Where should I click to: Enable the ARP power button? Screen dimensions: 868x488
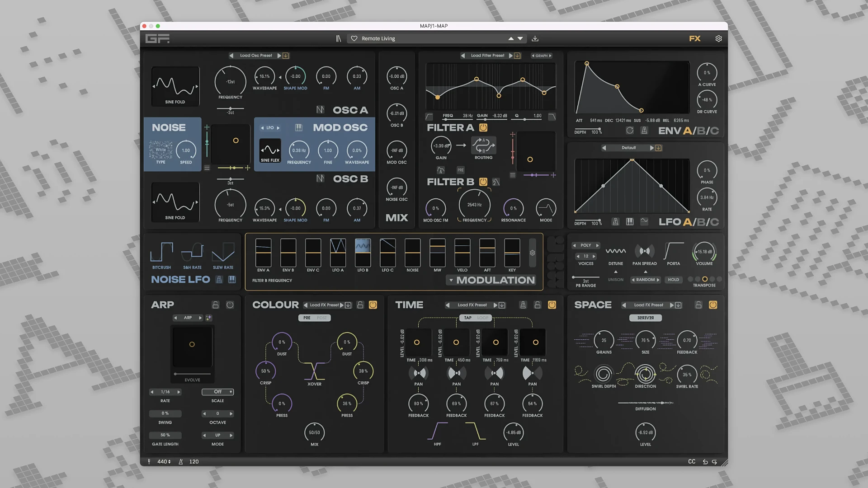click(230, 305)
